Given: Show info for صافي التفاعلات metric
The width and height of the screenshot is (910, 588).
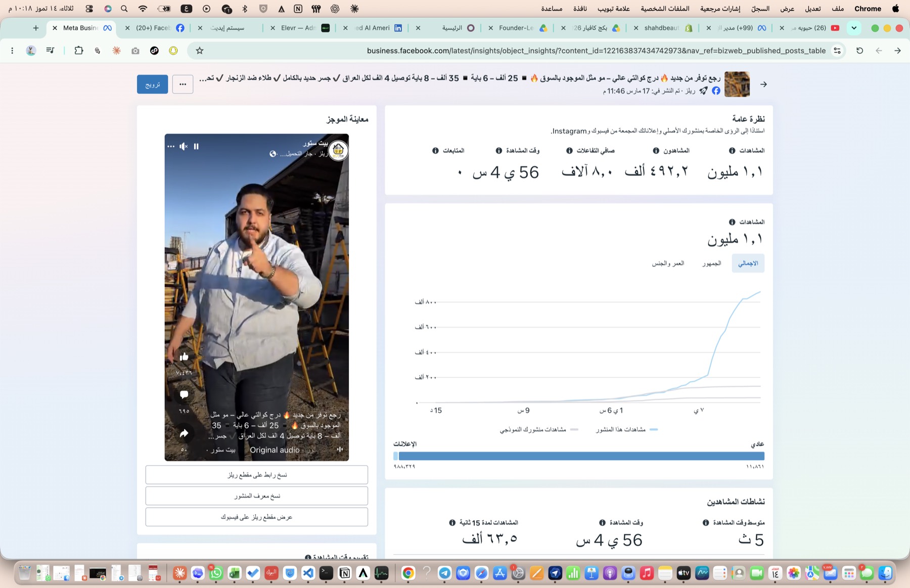Looking at the screenshot, I should pyautogui.click(x=569, y=151).
